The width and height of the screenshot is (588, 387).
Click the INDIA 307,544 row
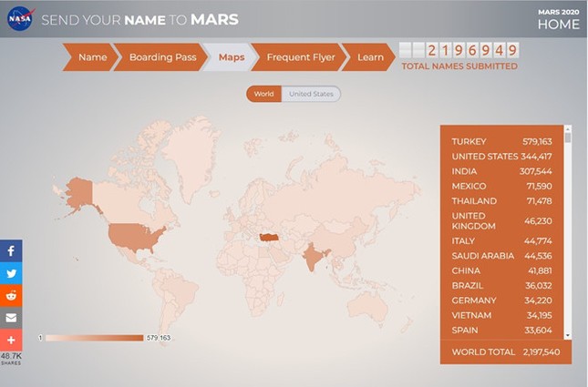(x=501, y=171)
